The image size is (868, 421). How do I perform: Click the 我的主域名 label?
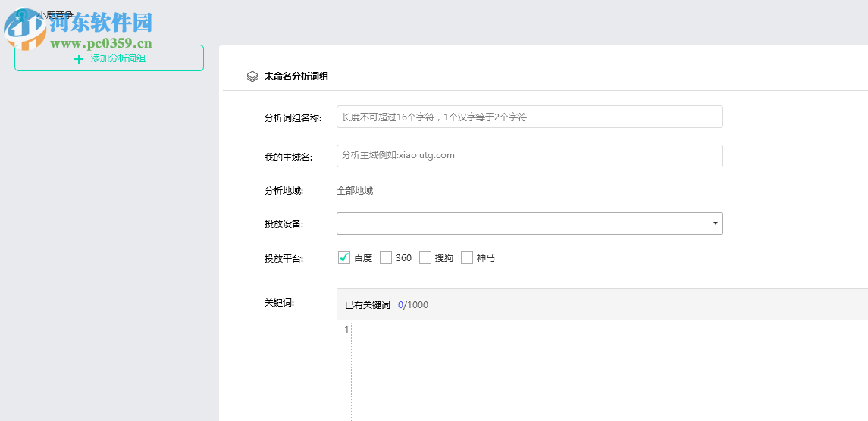[289, 157]
